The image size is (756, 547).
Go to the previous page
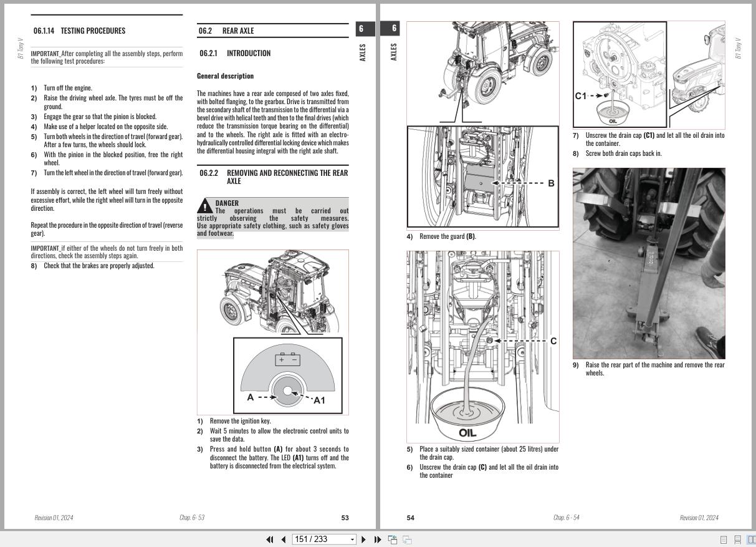point(284,539)
